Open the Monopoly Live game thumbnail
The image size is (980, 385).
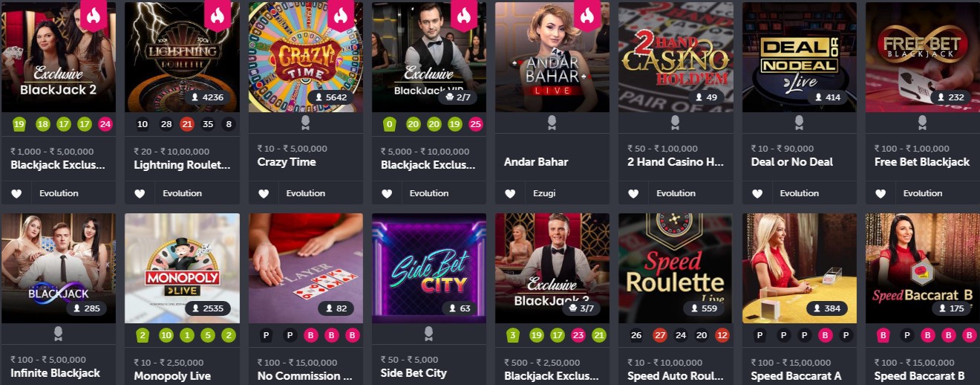tap(182, 268)
